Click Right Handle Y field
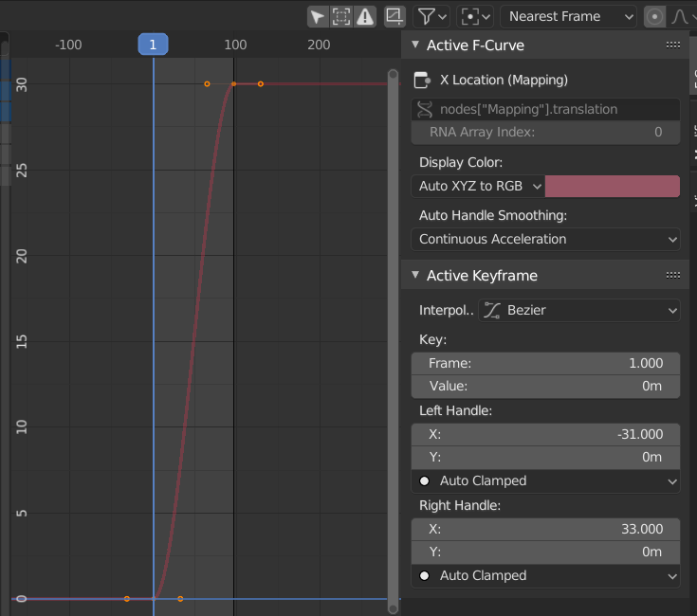Image resolution: width=697 pixels, height=616 pixels. click(x=546, y=553)
